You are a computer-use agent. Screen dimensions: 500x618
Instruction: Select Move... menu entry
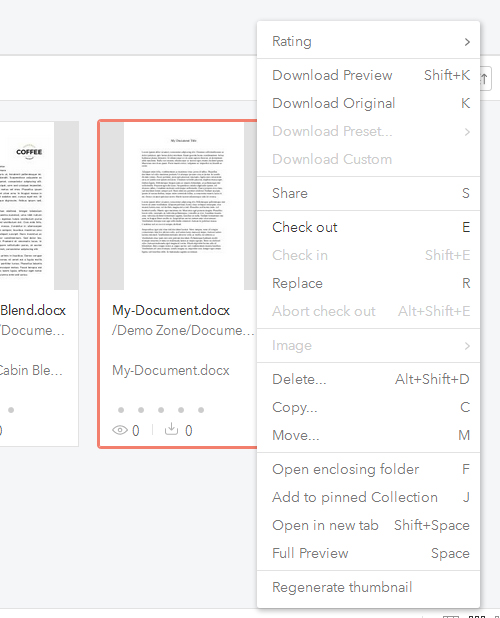[x=368, y=435]
